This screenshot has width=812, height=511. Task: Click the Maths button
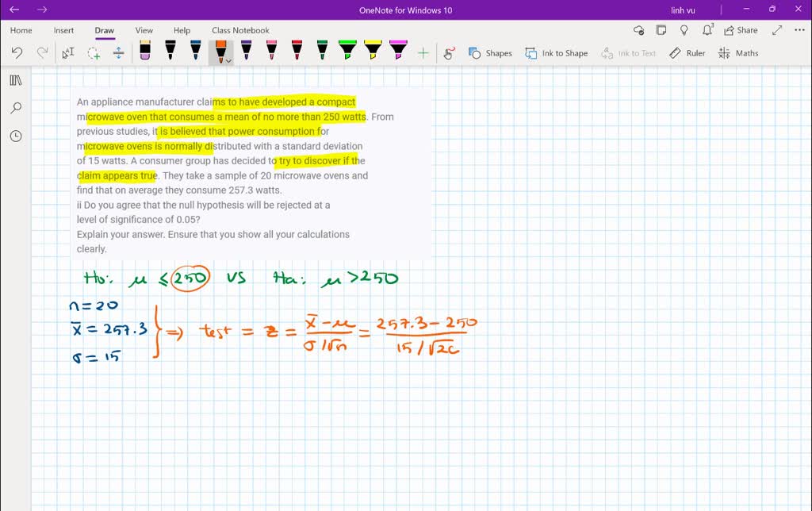pyautogui.click(x=738, y=53)
